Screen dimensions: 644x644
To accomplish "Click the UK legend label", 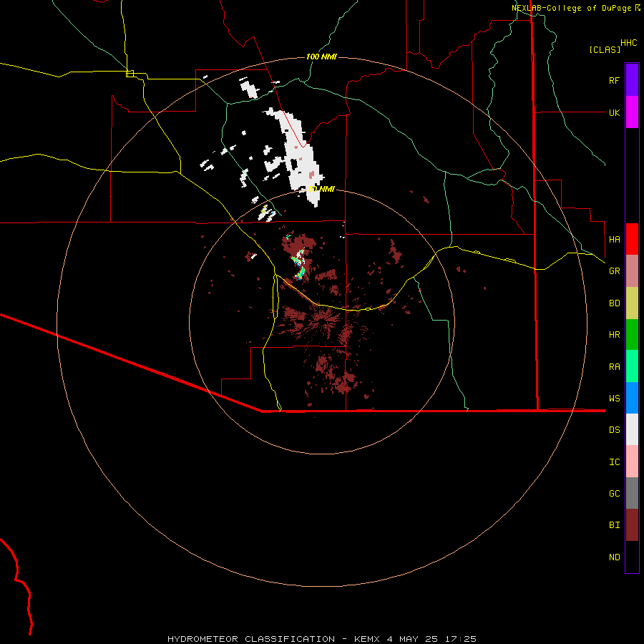I will [x=614, y=112].
